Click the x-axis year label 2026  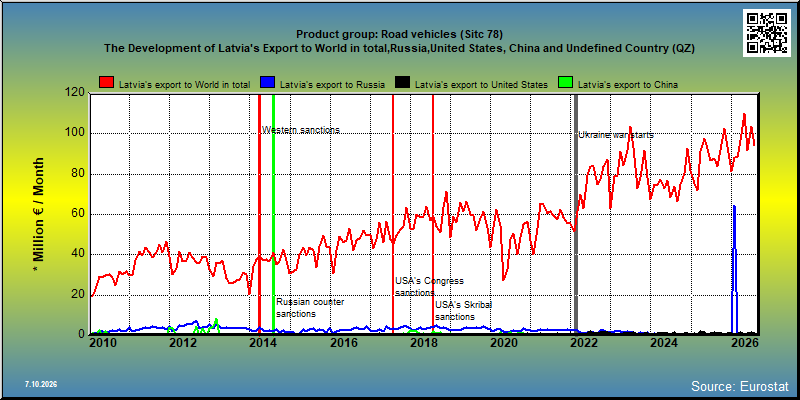pyautogui.click(x=746, y=343)
